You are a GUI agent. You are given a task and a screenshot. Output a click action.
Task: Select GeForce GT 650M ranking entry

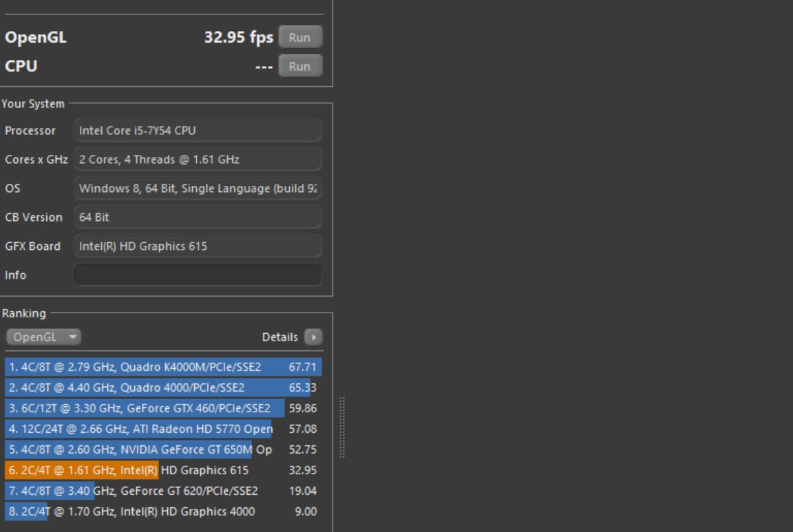163,449
